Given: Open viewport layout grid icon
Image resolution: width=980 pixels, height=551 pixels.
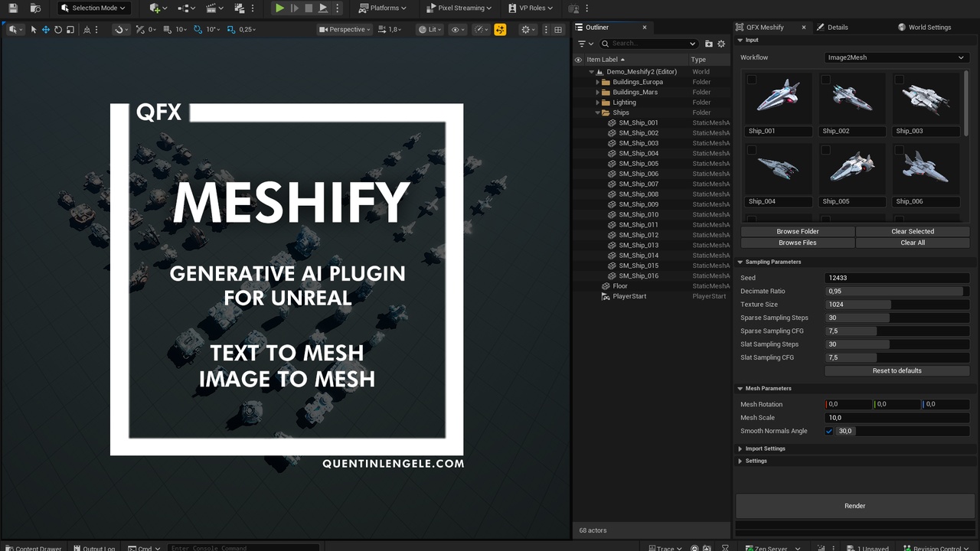Looking at the screenshot, I should coord(558,29).
